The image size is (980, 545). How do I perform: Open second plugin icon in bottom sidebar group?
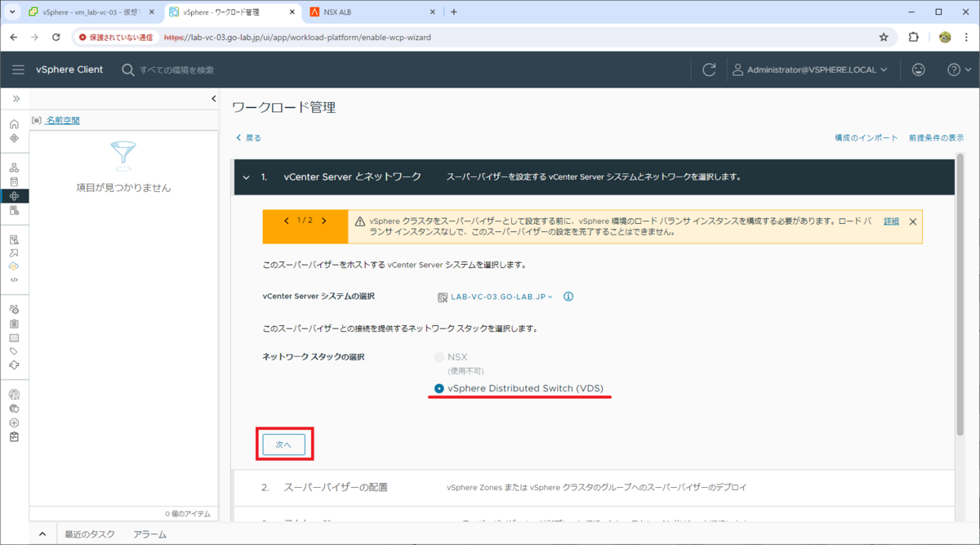(14, 409)
